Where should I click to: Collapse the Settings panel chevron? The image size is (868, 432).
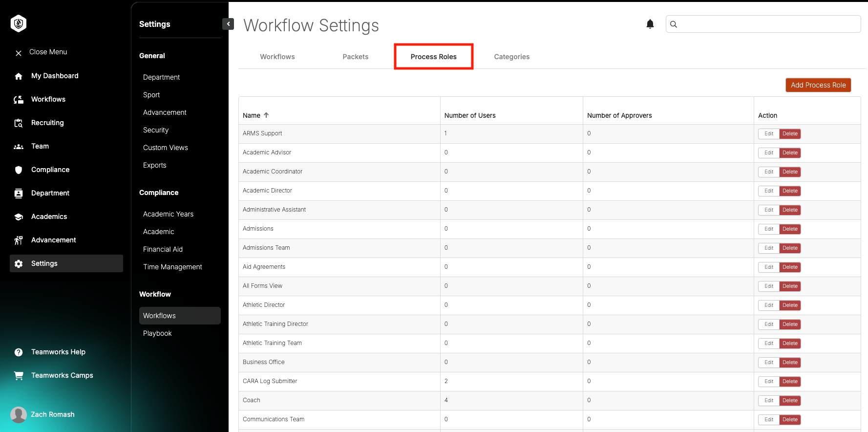point(228,24)
